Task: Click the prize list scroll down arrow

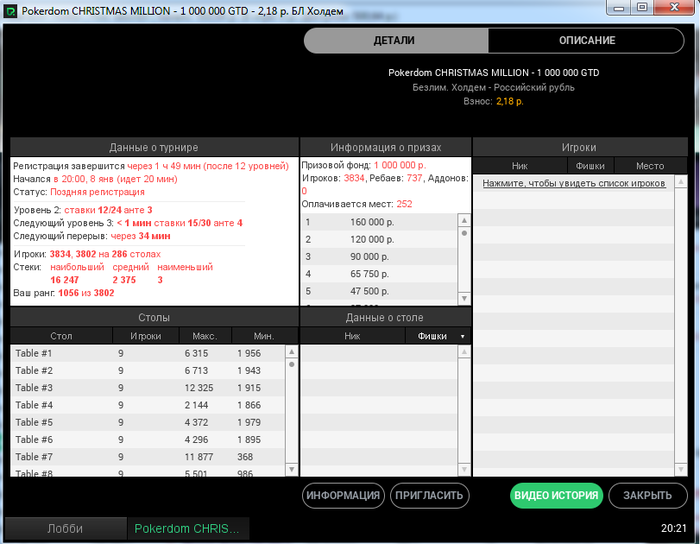Action: [464, 298]
